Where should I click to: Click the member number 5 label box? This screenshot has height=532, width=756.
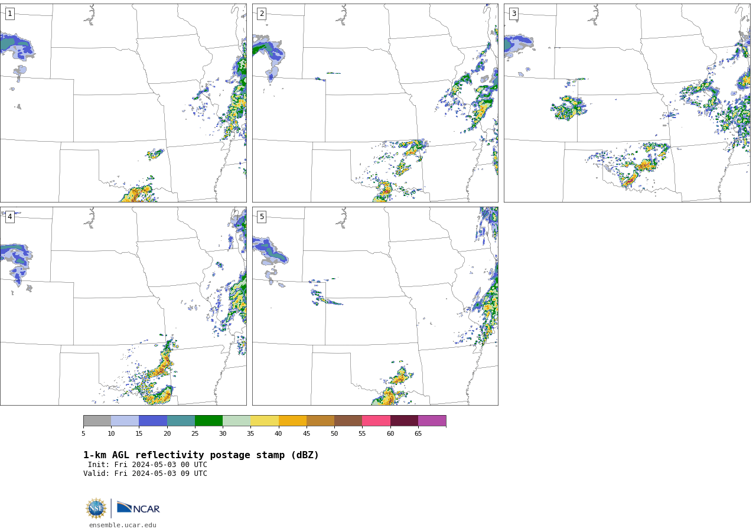point(262,217)
